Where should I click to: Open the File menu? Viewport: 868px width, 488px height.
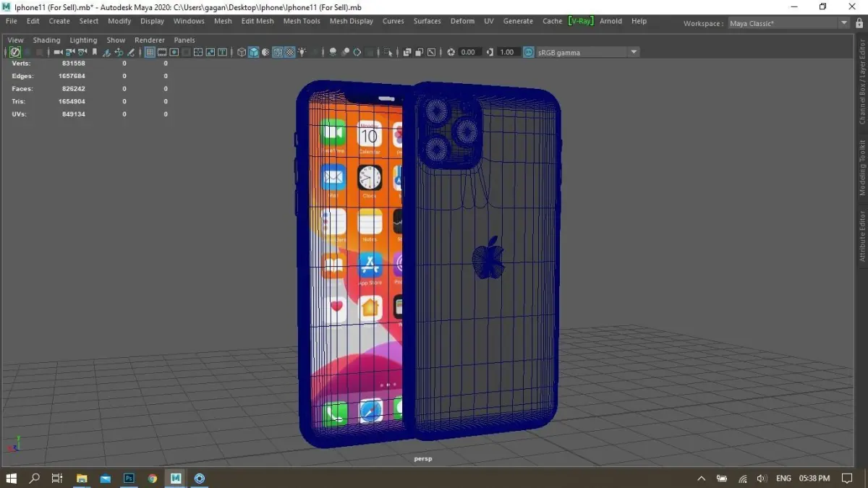pos(12,21)
